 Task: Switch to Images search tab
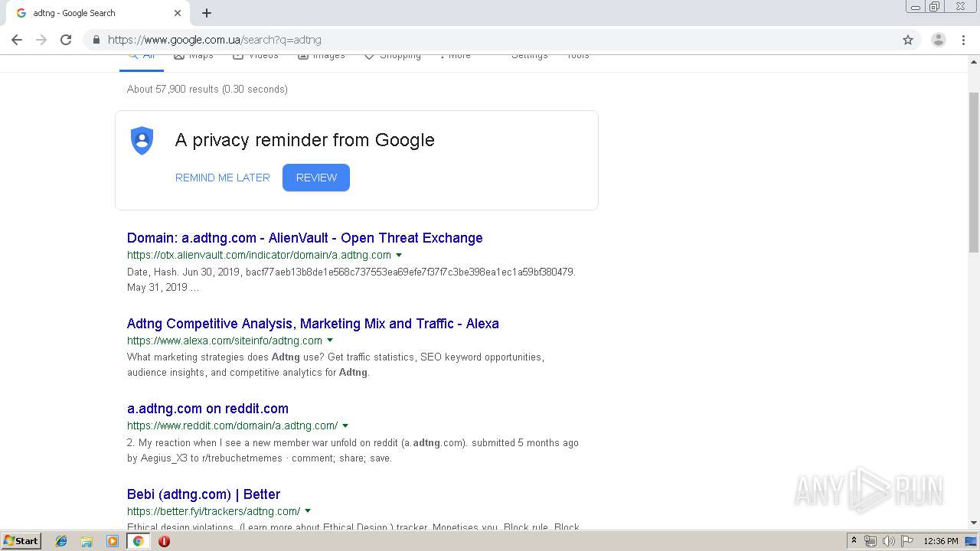(322, 56)
